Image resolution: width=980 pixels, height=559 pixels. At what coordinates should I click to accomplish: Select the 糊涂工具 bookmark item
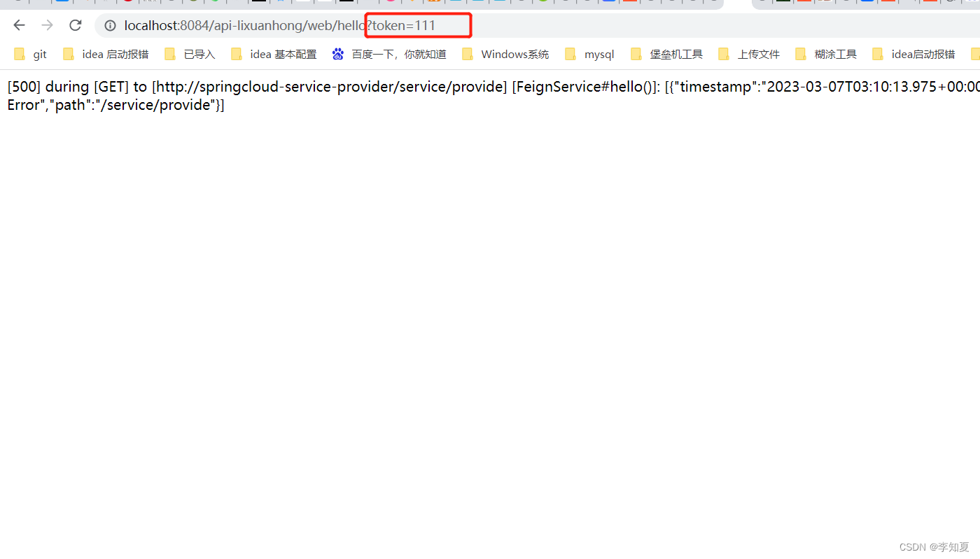[x=835, y=54]
